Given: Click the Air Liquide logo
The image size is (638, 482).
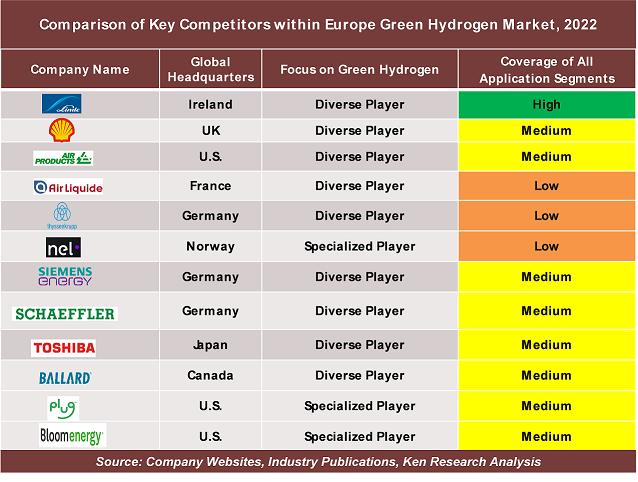Looking at the screenshot, I should tap(68, 188).
